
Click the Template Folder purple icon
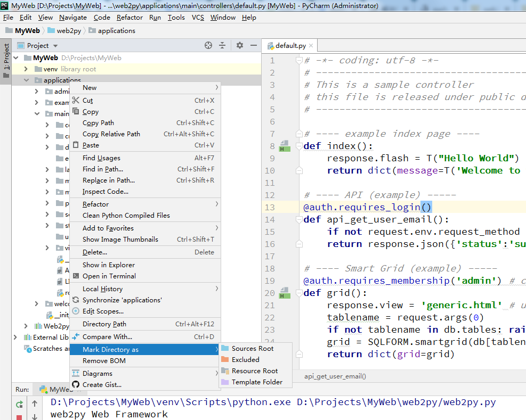point(225,382)
